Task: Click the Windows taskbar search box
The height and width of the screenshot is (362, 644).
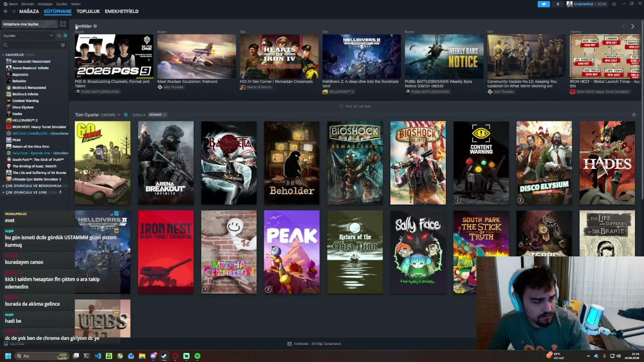Action: tap(41, 356)
